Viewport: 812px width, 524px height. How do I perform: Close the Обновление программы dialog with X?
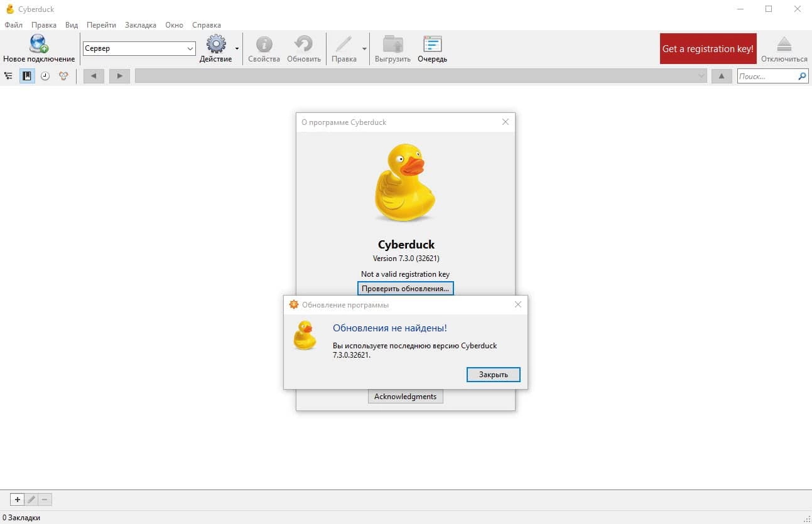[518, 304]
